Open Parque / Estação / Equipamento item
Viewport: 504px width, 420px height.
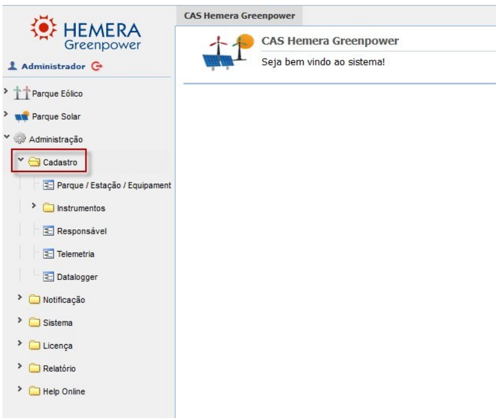[114, 186]
